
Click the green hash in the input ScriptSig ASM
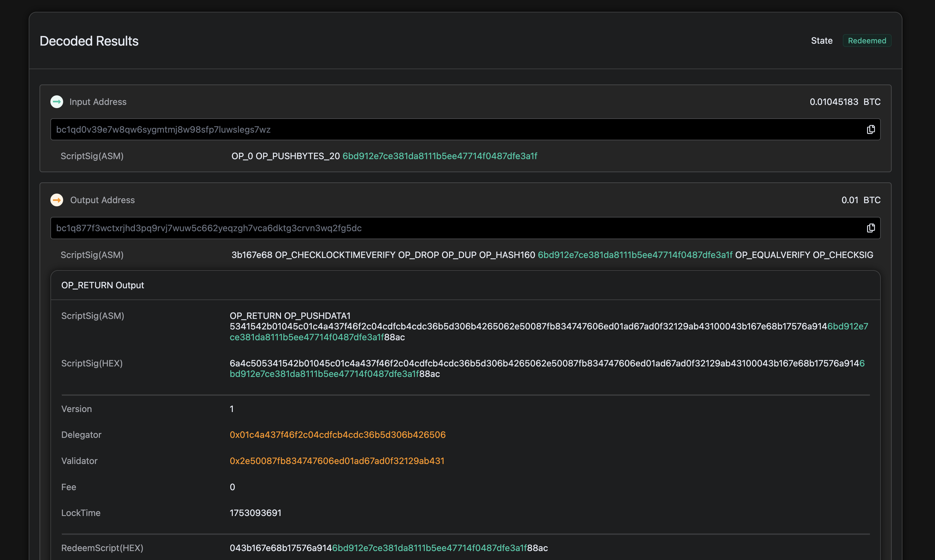440,156
